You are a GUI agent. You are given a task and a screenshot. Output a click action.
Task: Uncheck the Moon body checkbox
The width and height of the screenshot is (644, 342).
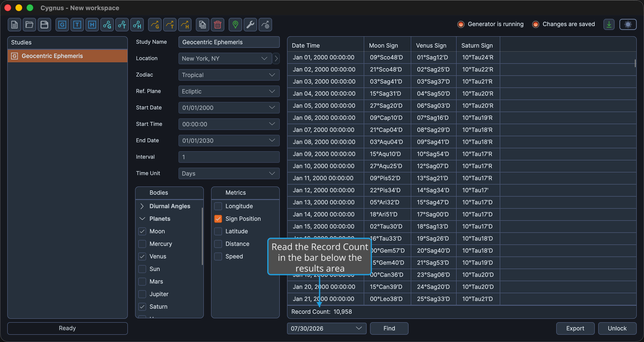point(142,231)
